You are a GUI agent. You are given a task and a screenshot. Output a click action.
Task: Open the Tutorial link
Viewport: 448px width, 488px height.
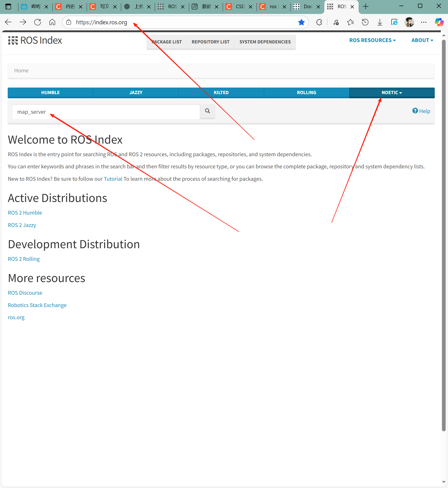click(x=113, y=179)
